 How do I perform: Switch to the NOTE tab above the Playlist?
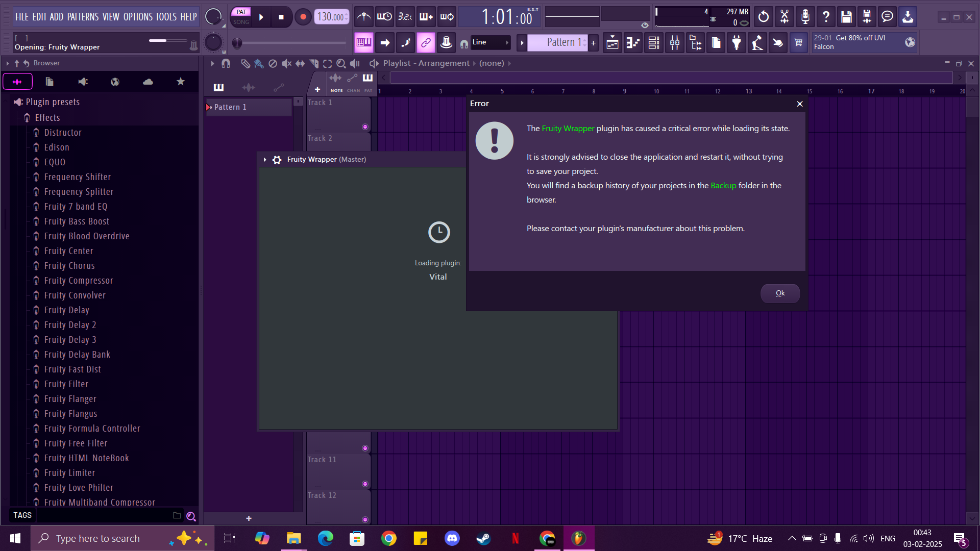[x=336, y=82]
